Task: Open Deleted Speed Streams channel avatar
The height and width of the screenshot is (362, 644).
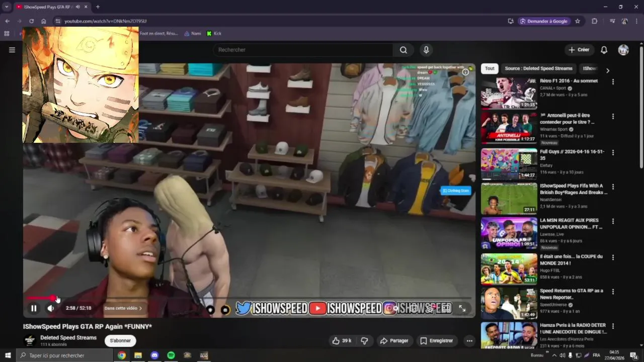Action: pos(30,341)
